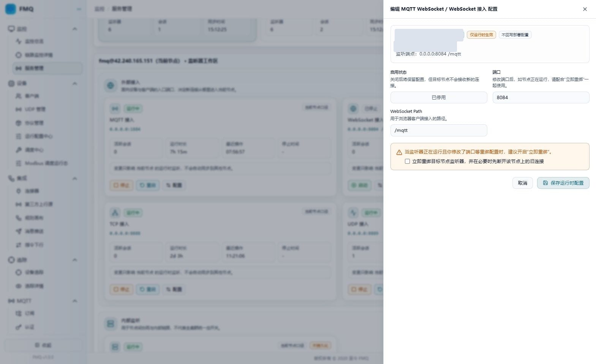
Task: Focus the port field showing 8084
Action: (541, 97)
